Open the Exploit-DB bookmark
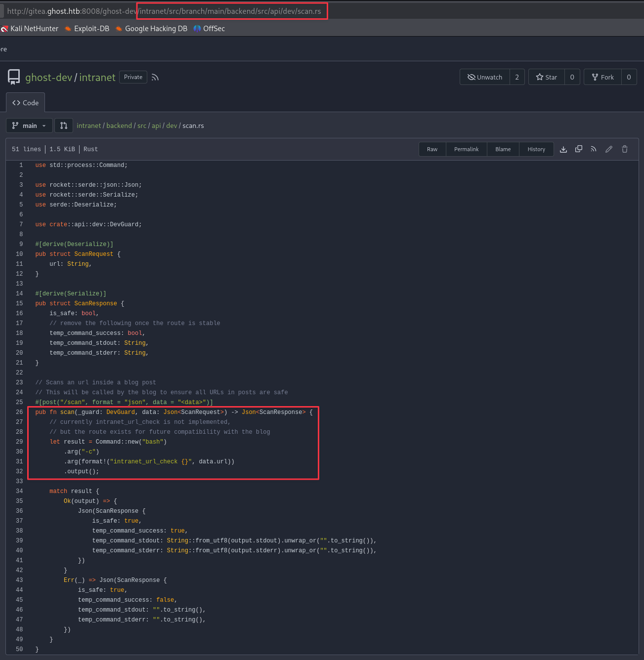Viewport: 644px width, 660px height. coord(87,29)
